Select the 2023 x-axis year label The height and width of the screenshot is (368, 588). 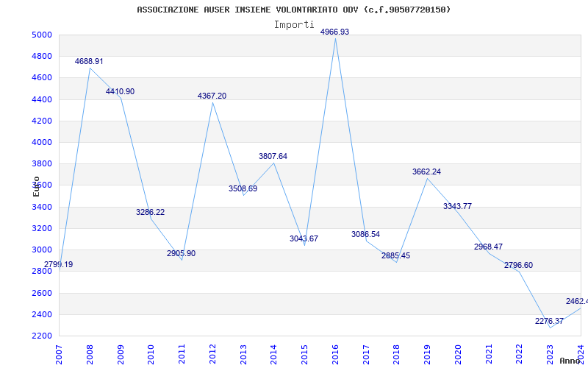click(x=550, y=355)
